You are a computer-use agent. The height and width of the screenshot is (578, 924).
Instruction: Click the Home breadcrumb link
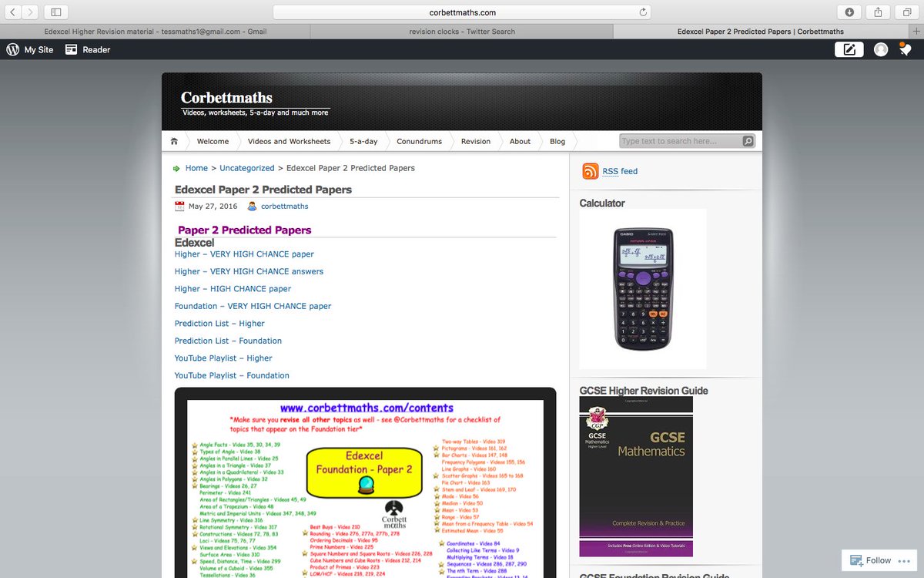196,168
